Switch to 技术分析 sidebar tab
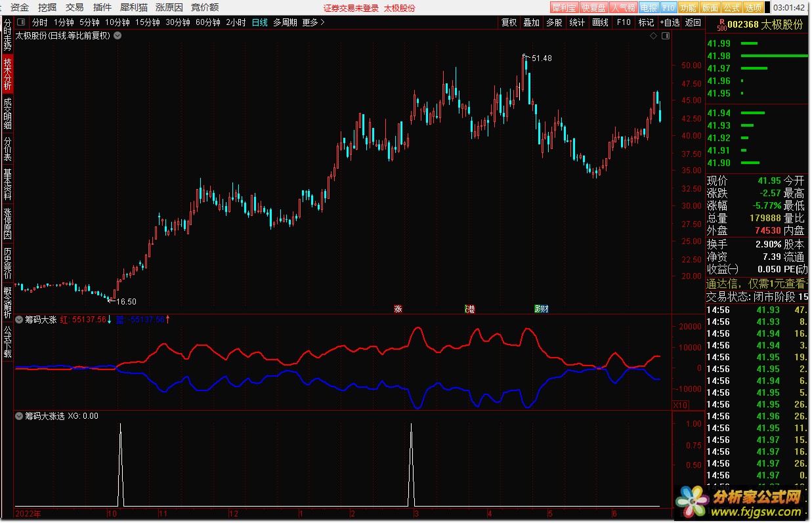This screenshot has width=812, height=523. tap(7, 74)
